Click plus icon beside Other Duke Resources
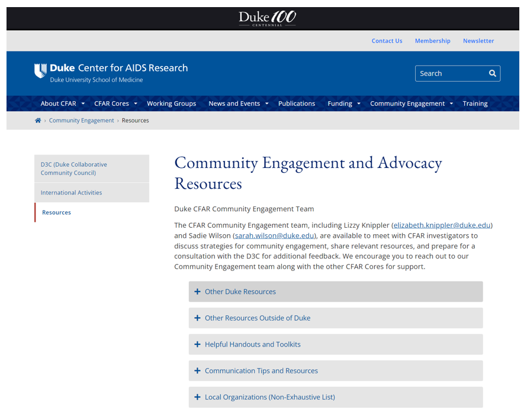The height and width of the screenshot is (420, 527). click(x=197, y=292)
